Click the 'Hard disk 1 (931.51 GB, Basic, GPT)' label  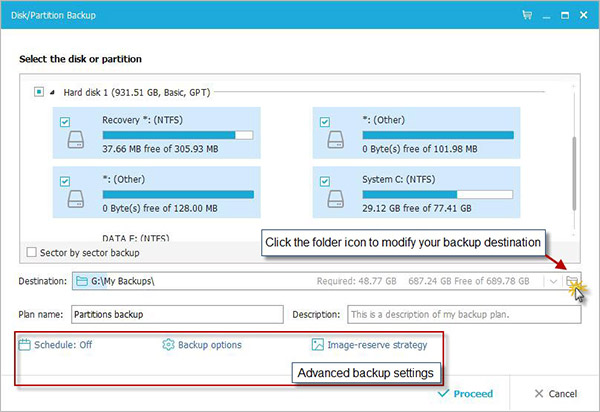tap(137, 92)
